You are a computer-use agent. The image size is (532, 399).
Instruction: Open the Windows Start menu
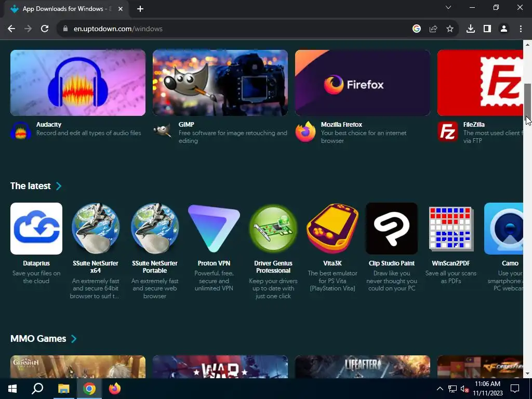tap(12, 389)
